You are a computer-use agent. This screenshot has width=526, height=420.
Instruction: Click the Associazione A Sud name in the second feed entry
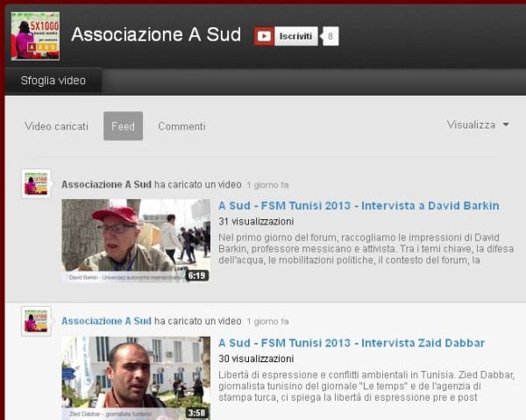click(106, 322)
